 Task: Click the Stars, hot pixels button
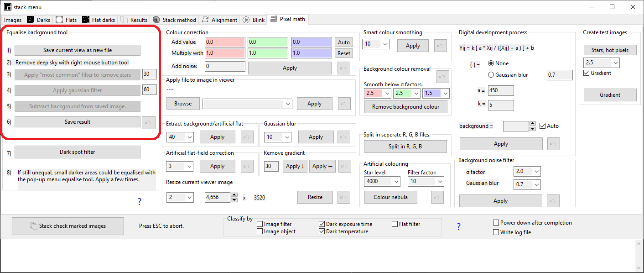pos(610,50)
